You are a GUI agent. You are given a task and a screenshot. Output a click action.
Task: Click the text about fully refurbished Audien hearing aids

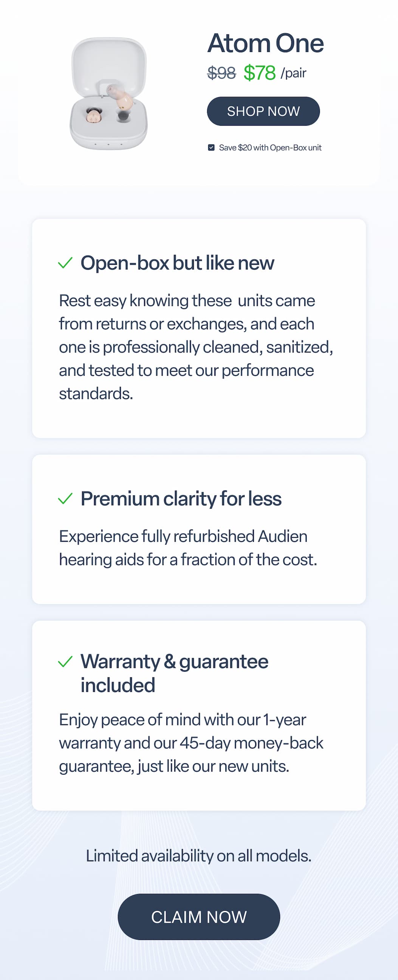tap(188, 548)
